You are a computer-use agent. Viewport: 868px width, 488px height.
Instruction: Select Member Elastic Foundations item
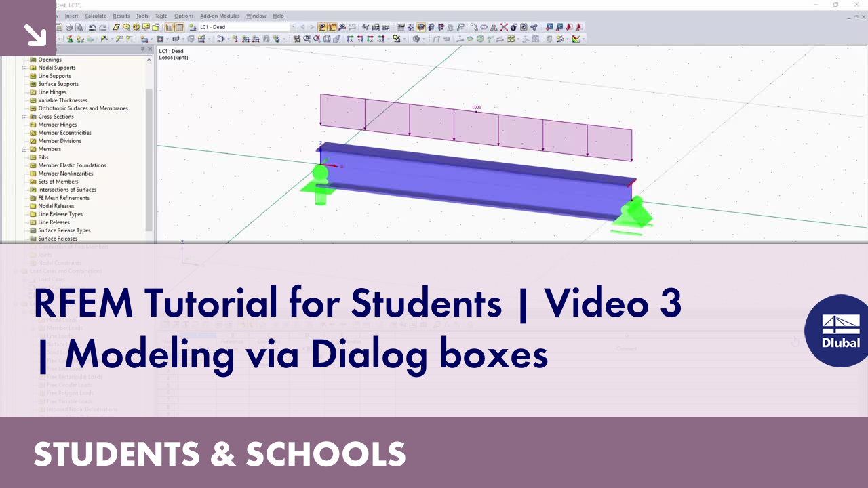72,165
